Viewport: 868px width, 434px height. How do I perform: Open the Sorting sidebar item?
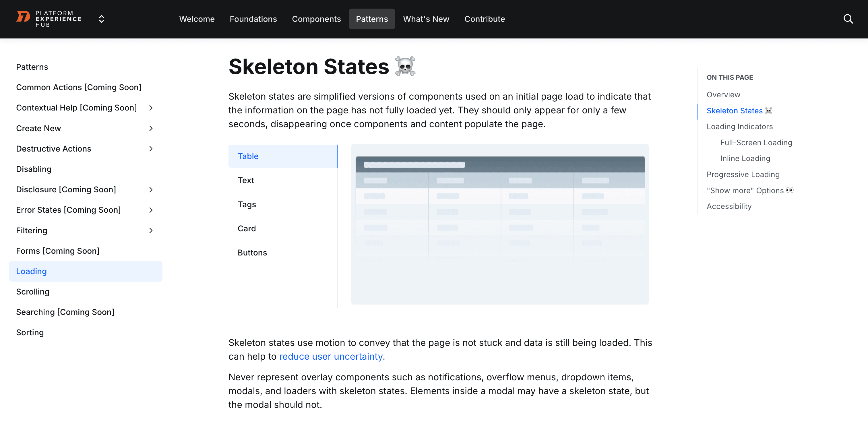tap(30, 333)
